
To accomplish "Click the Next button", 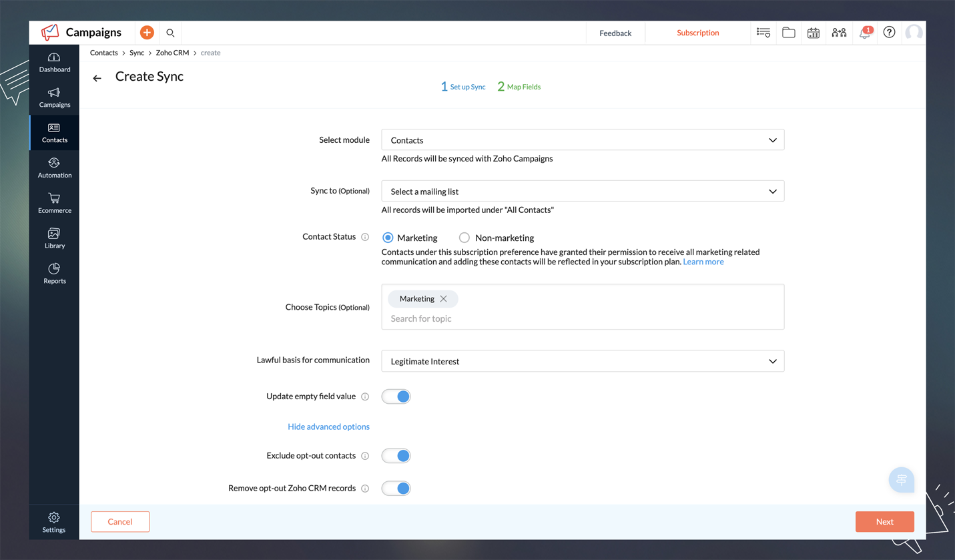I will coord(885,522).
